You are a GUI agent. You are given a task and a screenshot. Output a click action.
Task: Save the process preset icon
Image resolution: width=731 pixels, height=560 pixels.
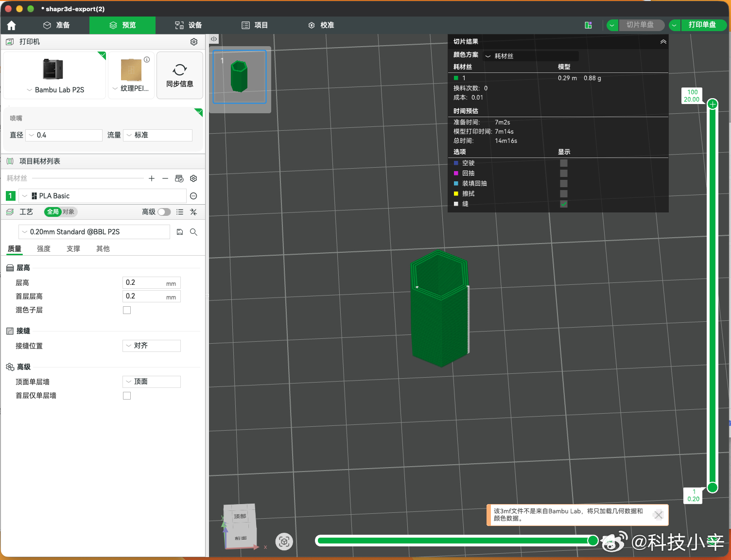[x=180, y=232]
